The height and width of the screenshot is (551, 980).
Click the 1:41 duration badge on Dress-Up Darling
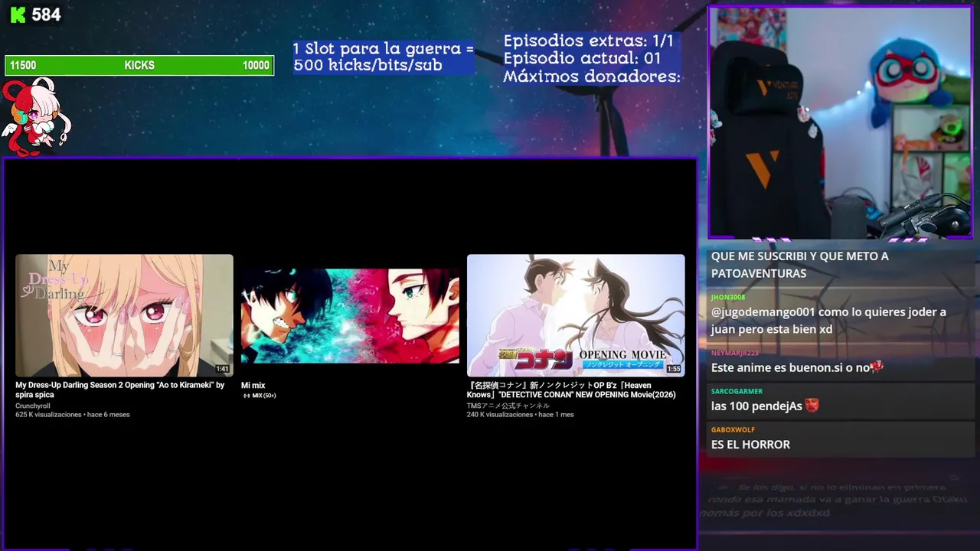click(222, 369)
